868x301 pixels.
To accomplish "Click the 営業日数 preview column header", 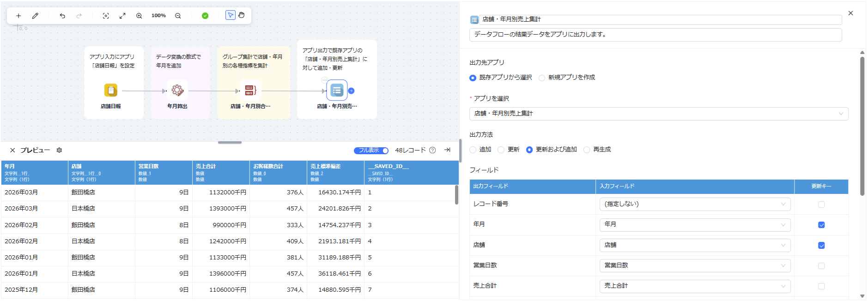I will pyautogui.click(x=164, y=173).
